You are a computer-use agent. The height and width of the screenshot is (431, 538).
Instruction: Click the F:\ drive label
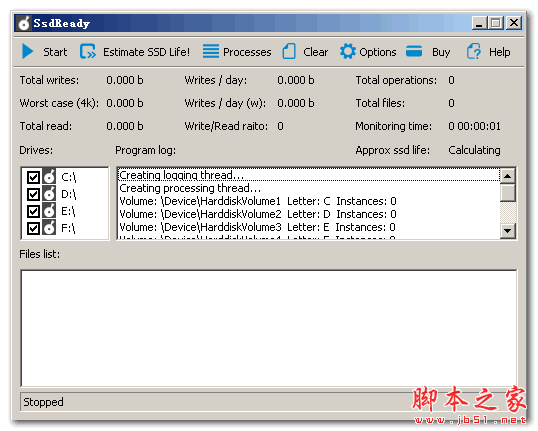pos(68,228)
